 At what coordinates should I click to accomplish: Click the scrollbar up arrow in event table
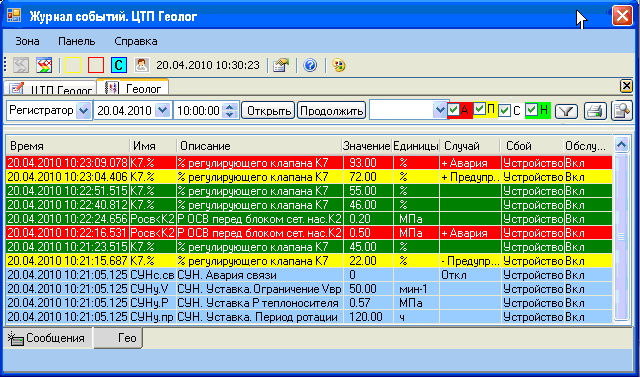pos(622,144)
